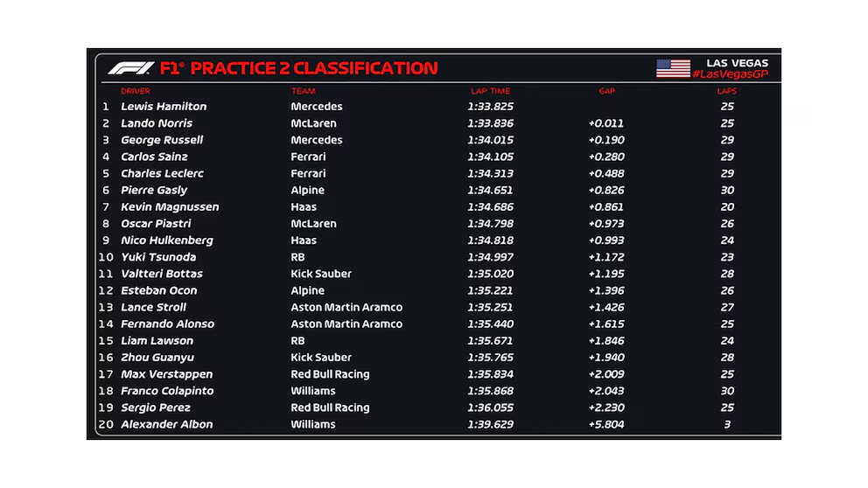Click the LAP TIME column header

point(491,91)
